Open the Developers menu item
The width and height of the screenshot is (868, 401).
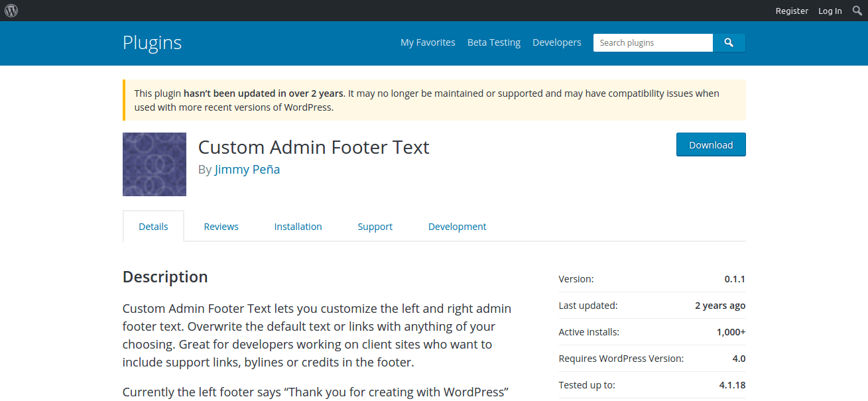[x=557, y=42]
